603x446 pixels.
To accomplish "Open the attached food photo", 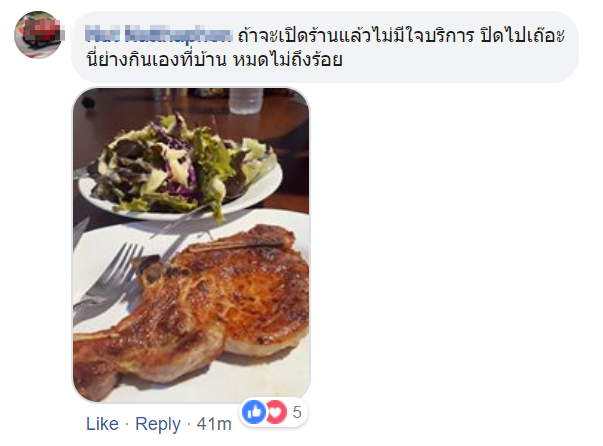I will point(191,245).
